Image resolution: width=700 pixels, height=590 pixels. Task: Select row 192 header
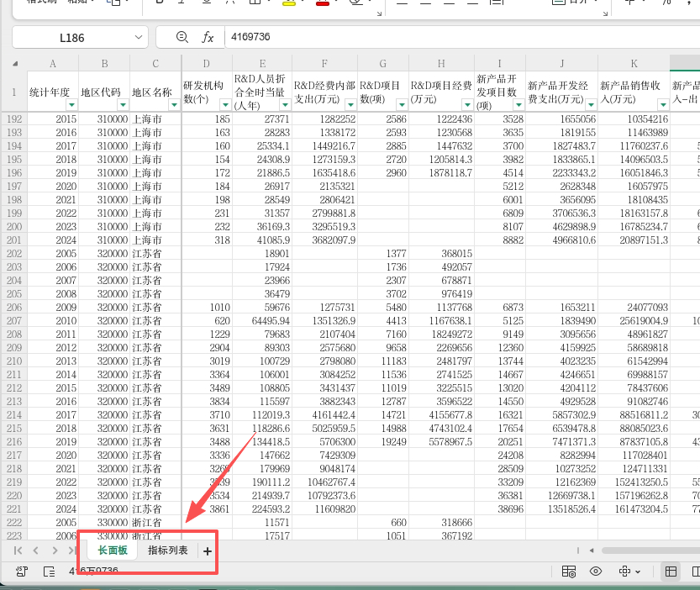tap(14, 119)
